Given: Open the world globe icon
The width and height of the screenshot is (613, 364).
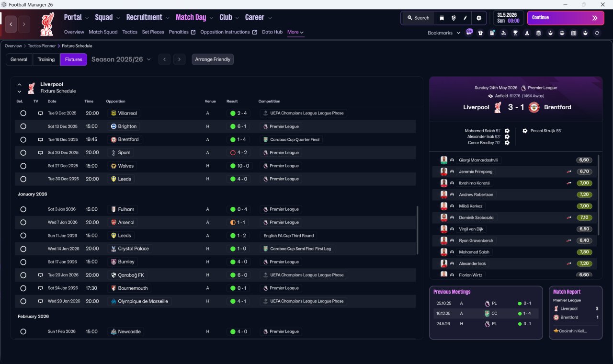Looking at the screenshot, I should point(454,18).
